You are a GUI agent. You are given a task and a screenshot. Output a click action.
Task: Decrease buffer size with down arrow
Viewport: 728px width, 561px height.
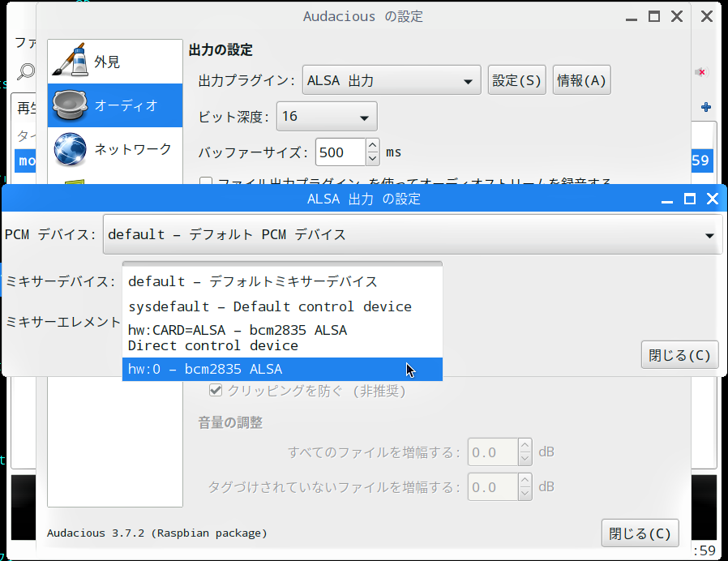tap(372, 159)
